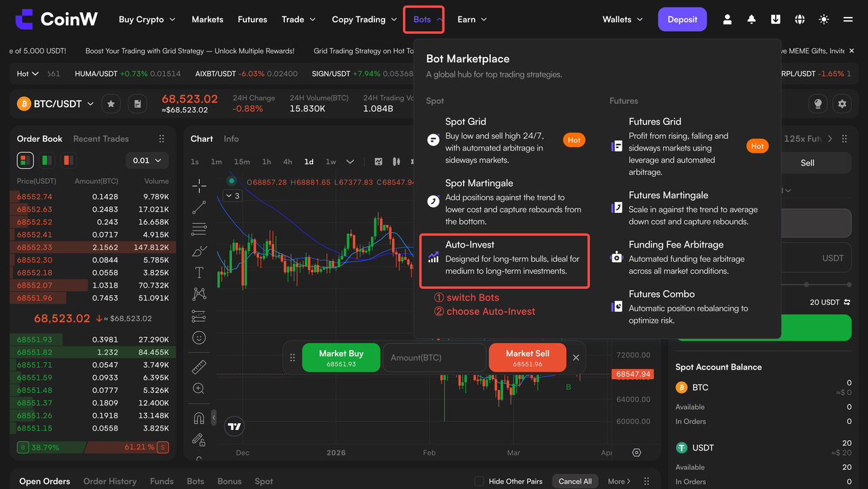
Task: Select the chart patterns tool
Action: (x=199, y=294)
